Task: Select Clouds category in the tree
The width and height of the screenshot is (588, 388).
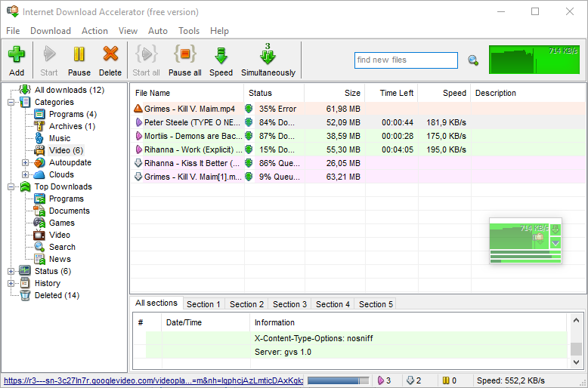Action: click(60, 174)
